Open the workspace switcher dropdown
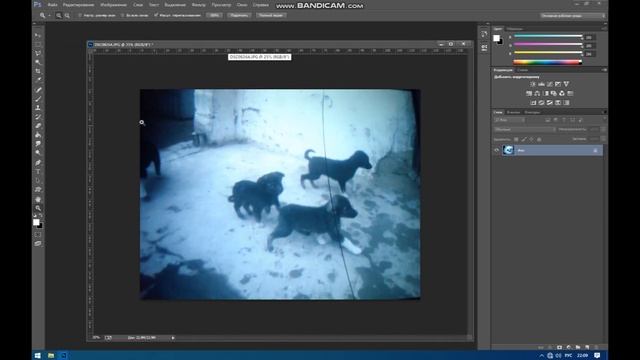Image resolution: width=640 pixels, height=360 pixels. coord(572,16)
